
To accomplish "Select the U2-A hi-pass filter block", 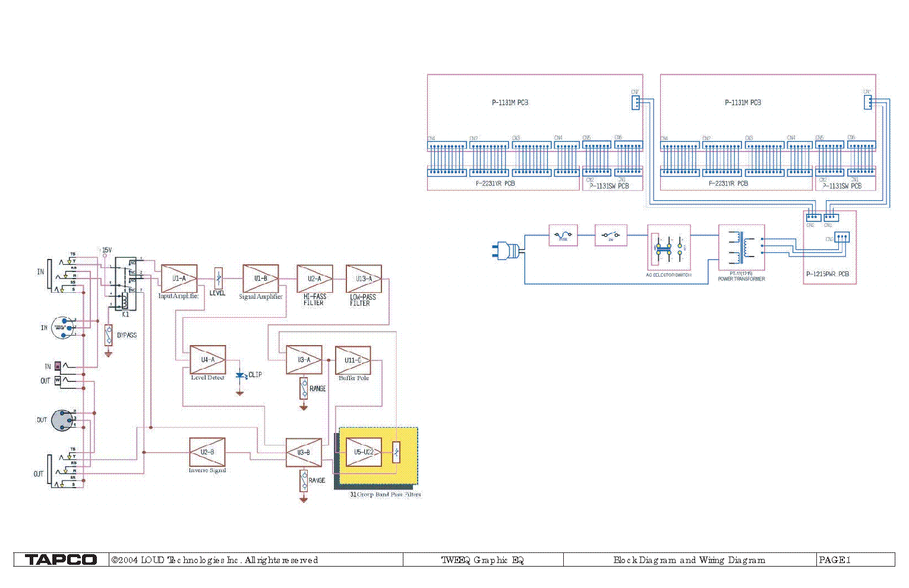I will point(314,279).
